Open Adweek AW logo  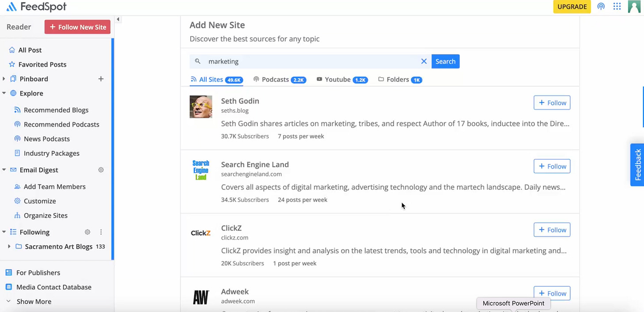pos(201,297)
